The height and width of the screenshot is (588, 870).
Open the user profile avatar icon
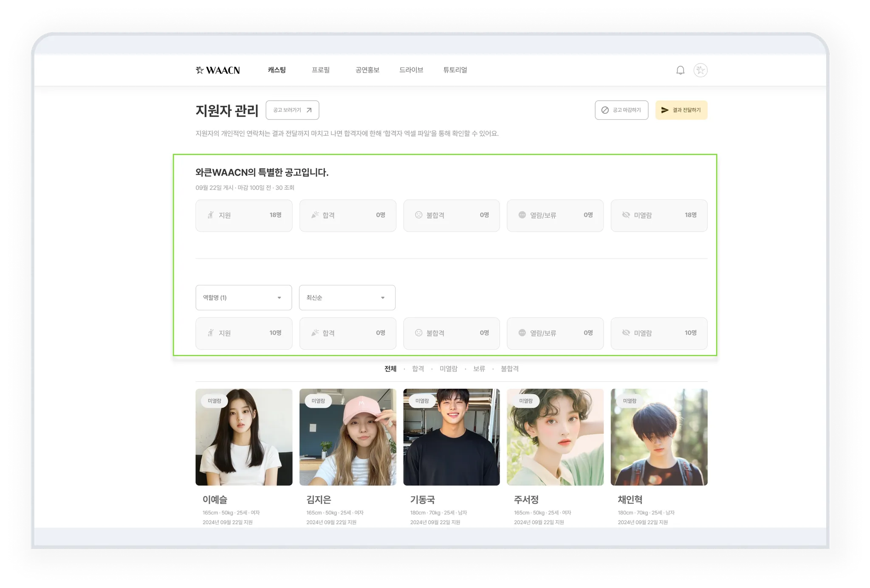tap(700, 70)
